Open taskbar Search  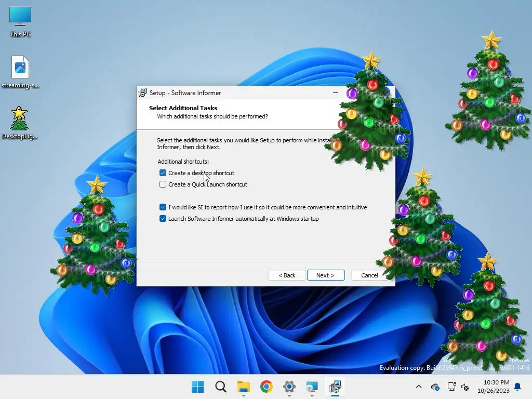point(221,387)
